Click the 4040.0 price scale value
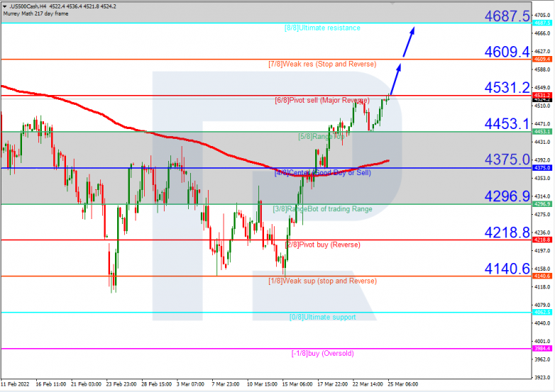555x392 pixels. [x=542, y=323]
